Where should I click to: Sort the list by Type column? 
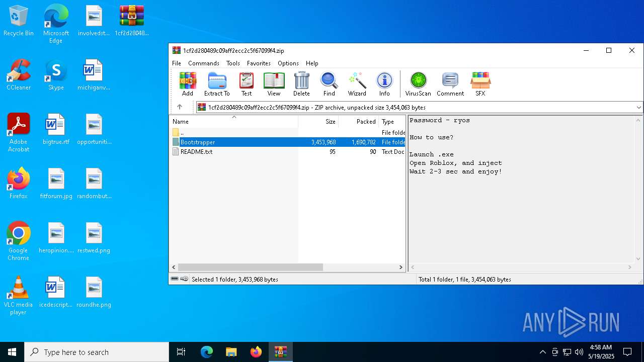pos(392,121)
